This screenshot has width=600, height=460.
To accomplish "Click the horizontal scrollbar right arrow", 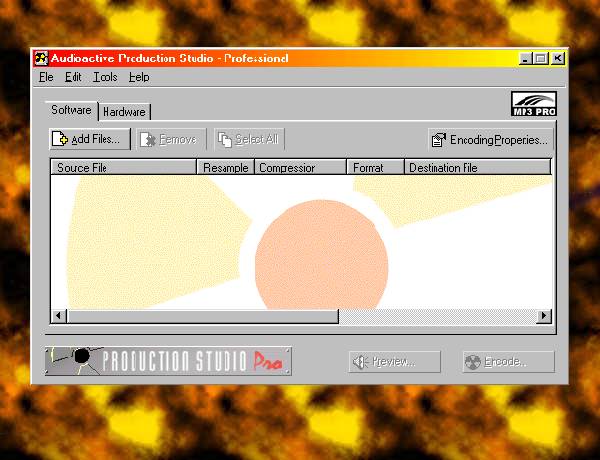I will pyautogui.click(x=544, y=316).
